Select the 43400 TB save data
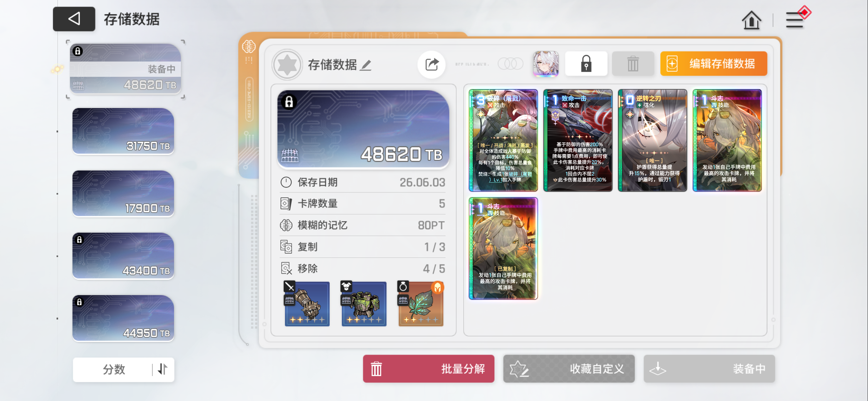 123,256
